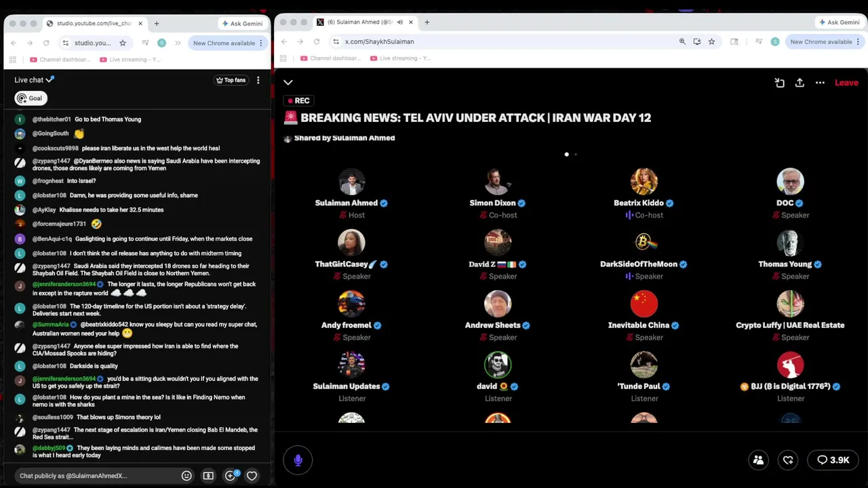Screen dimensions: 868x488
Task: Open a new tab in YouTube Studio window
Action: coord(157,23)
